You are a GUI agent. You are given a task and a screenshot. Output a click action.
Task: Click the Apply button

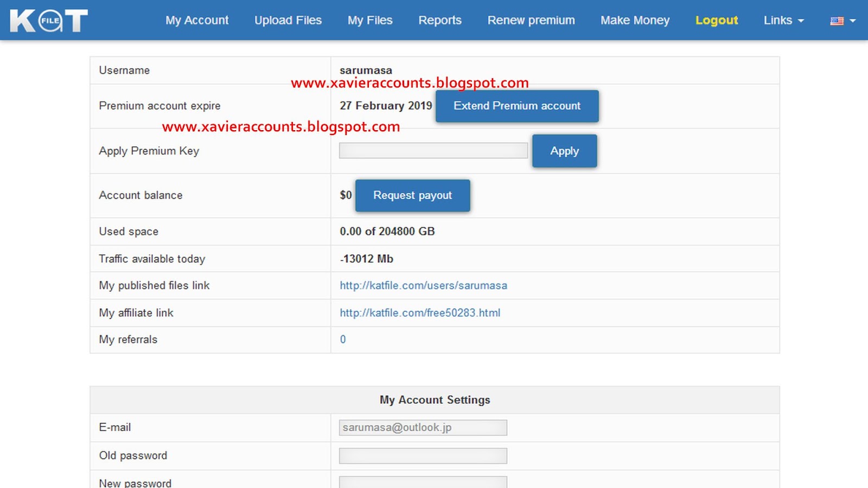tap(565, 151)
